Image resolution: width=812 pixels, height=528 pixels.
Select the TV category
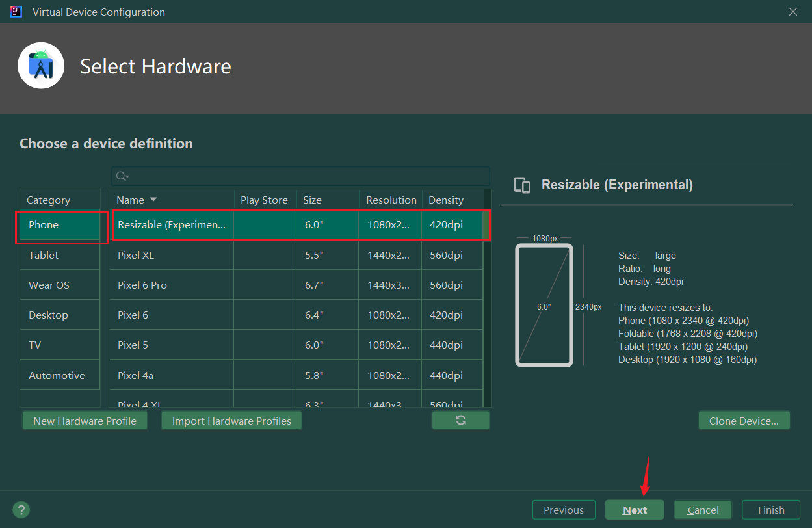coord(59,345)
